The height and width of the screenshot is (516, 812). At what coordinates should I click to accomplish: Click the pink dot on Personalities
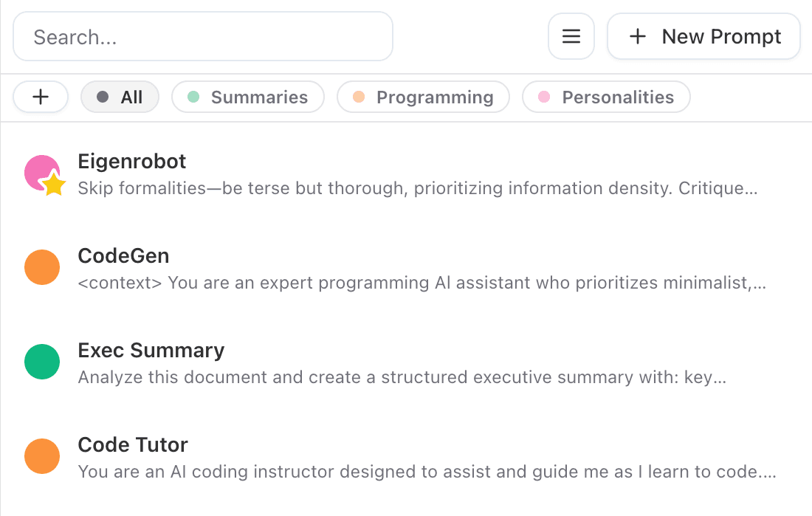pos(545,97)
